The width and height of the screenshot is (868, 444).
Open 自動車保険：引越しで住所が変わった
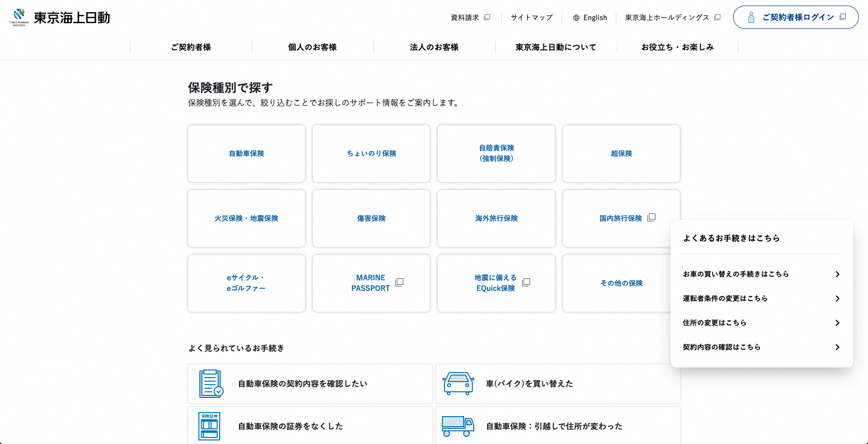558,425
